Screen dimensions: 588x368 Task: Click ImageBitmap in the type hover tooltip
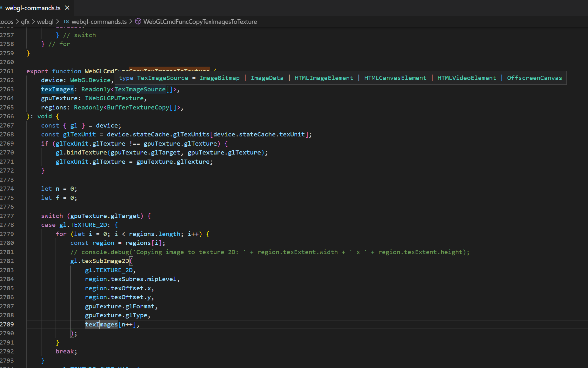click(219, 78)
